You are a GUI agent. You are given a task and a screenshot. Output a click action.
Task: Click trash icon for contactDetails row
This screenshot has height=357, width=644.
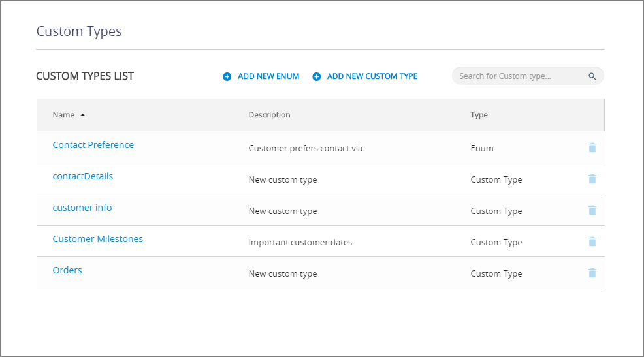click(592, 179)
